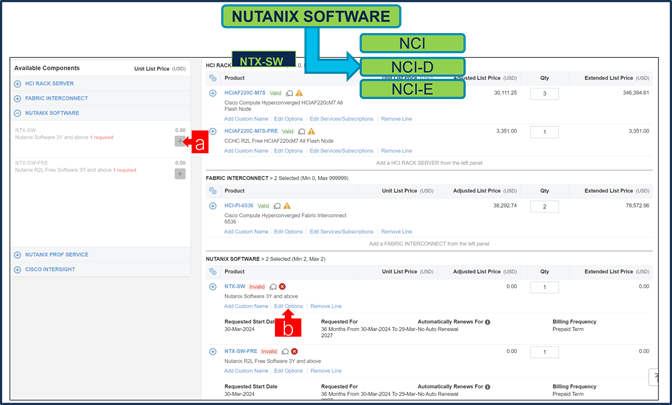
Task: Click Edit Options for NTX-SW
Action: click(x=288, y=306)
